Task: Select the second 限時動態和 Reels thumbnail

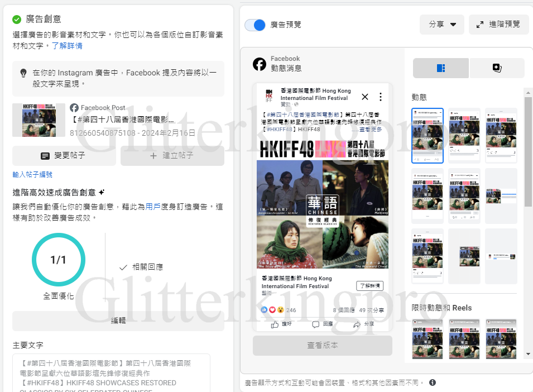Action: point(464,340)
